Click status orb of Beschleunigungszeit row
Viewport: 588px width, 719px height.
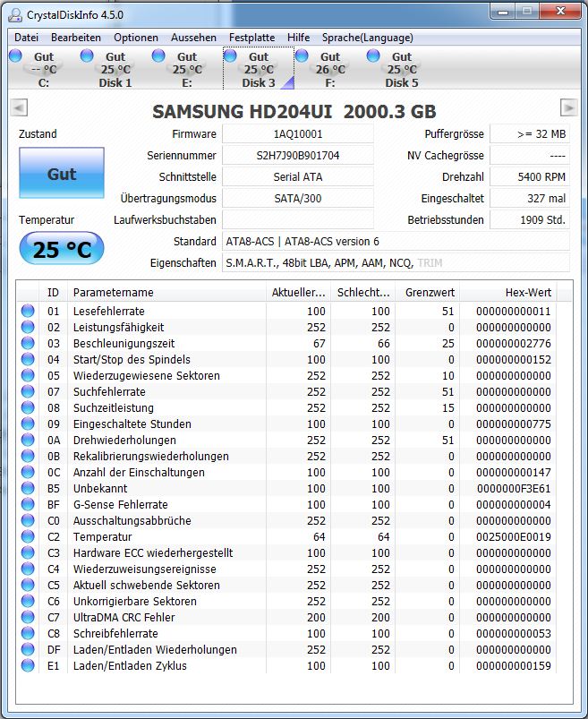pos(28,343)
